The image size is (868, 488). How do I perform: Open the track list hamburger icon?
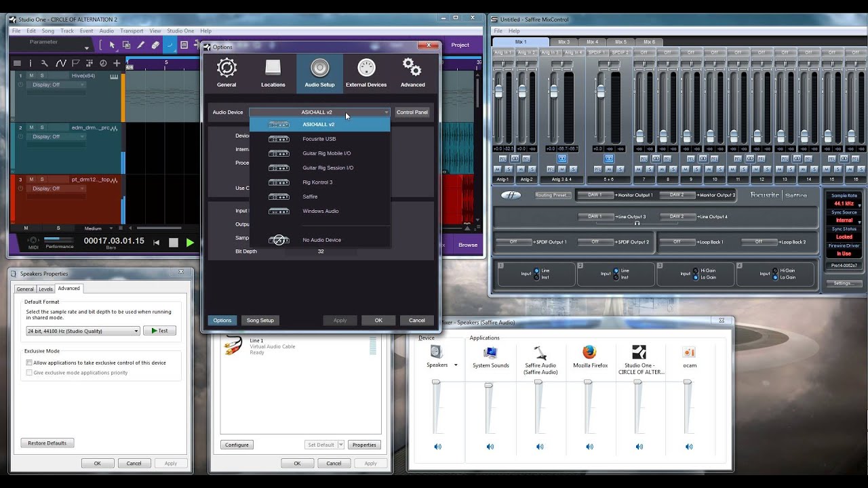tap(17, 63)
